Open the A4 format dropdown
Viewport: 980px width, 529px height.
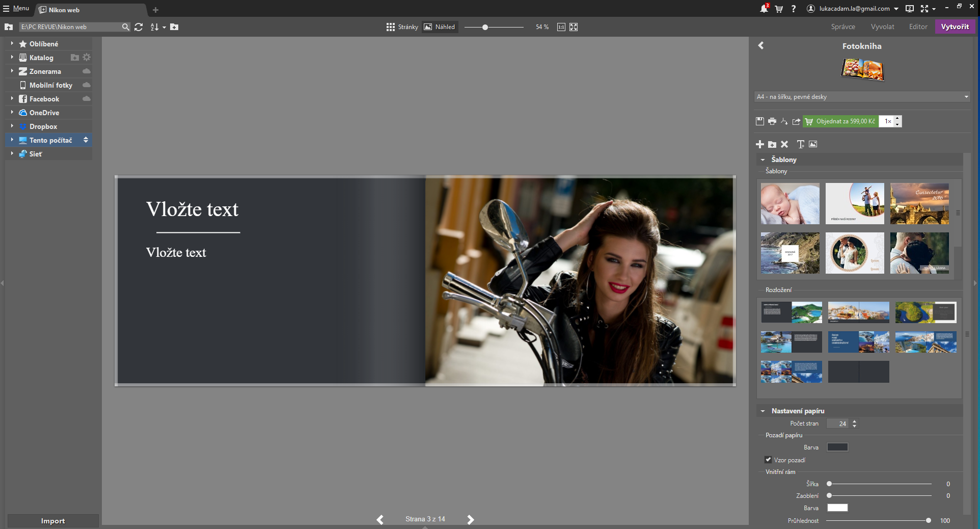(x=861, y=97)
